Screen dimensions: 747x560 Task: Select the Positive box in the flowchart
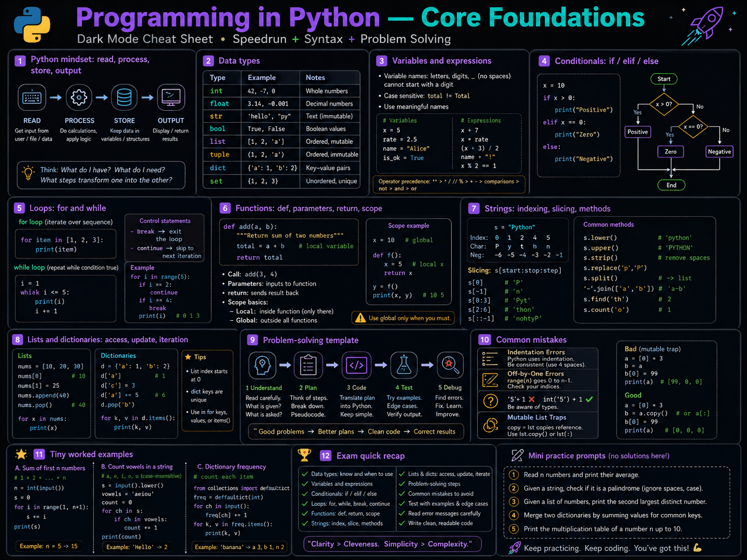638,132
